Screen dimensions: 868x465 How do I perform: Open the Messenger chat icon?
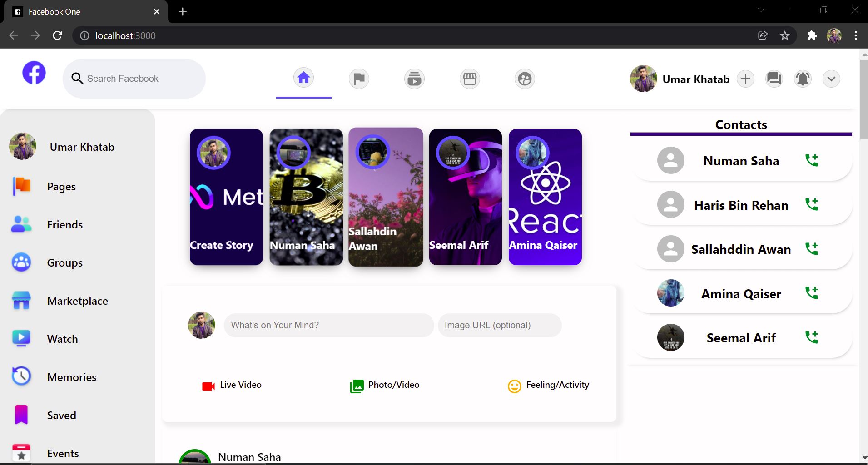click(x=774, y=79)
